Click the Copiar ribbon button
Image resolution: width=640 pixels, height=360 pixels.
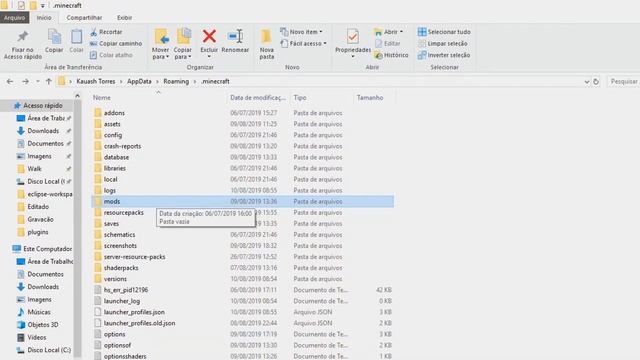coord(54,41)
